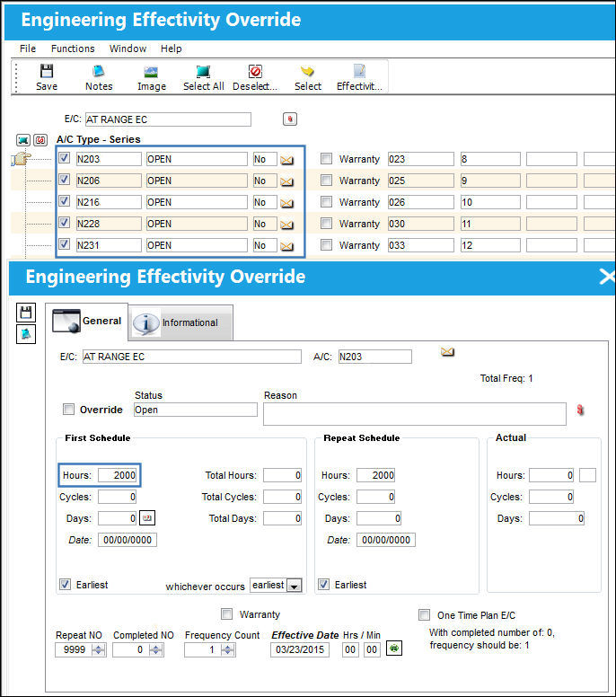The width and height of the screenshot is (616, 697).
Task: Click the Effective Date field 03/23/2015
Action: coord(300,650)
